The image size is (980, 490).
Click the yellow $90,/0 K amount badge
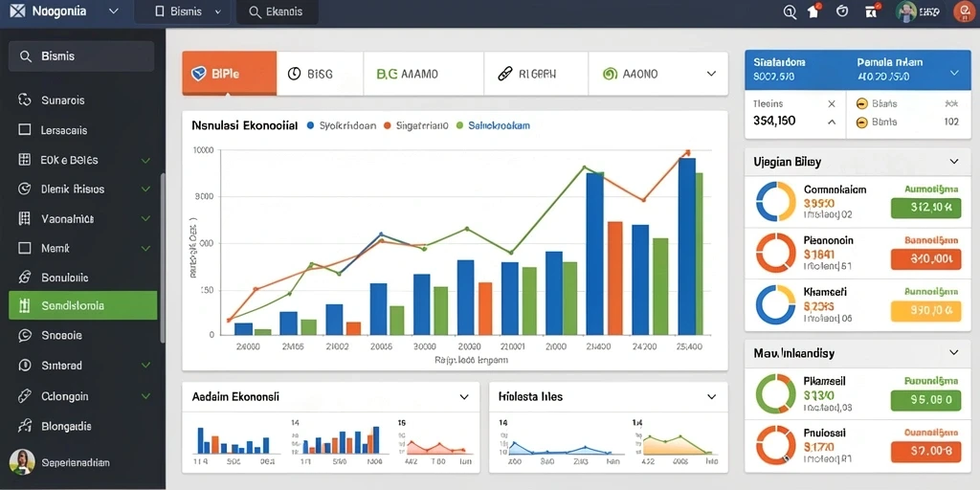pos(925,310)
